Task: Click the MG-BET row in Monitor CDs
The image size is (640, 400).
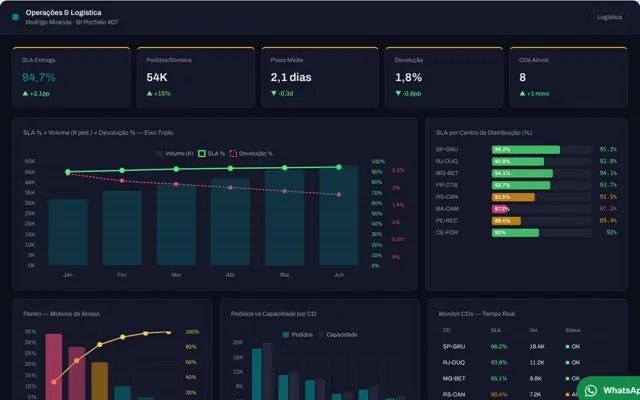Action: click(x=527, y=378)
